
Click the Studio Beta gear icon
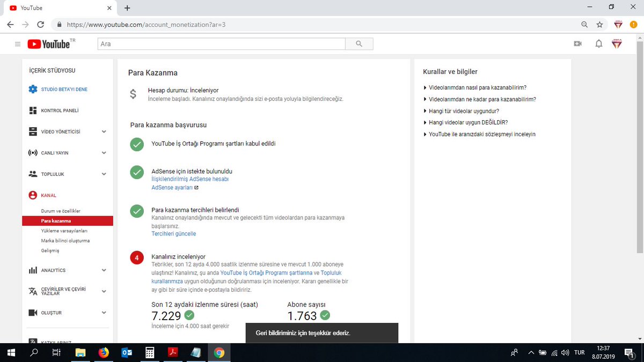point(33,89)
